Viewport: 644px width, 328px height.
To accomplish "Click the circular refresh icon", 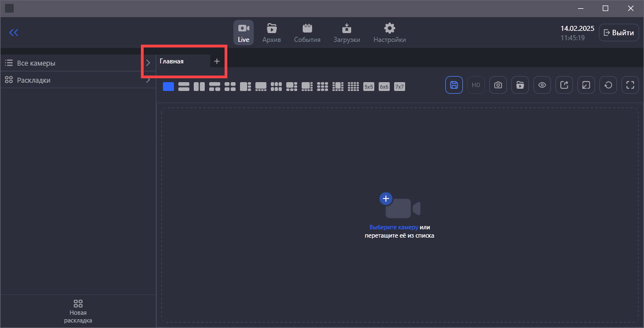I will coord(608,85).
